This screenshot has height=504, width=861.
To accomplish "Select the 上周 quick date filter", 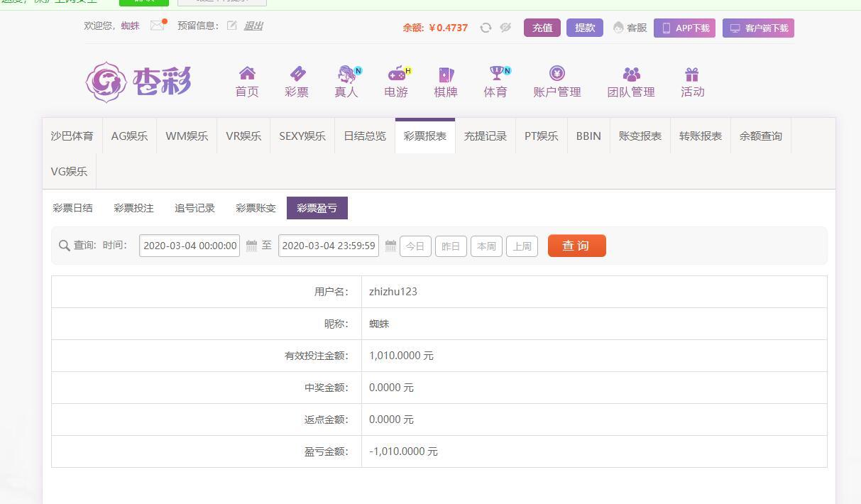I will (x=522, y=246).
